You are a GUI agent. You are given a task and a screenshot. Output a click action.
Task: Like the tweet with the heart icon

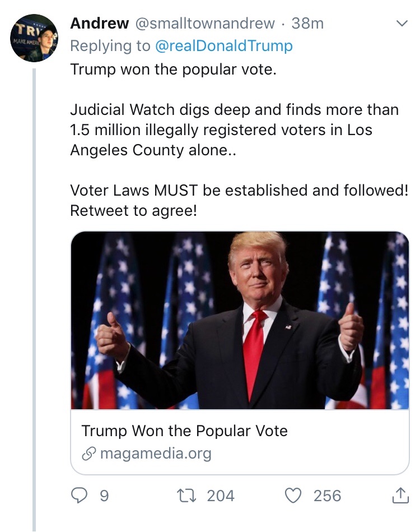tap(293, 496)
